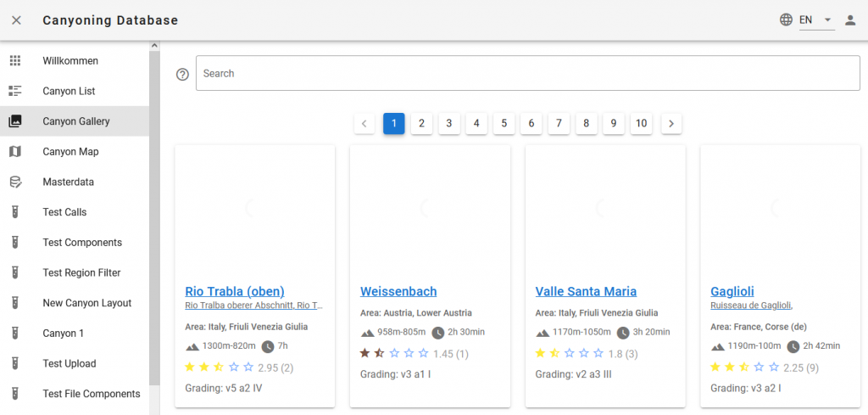Click the Valle Santa Maria thumbnail image
868x415 pixels.
(605, 209)
